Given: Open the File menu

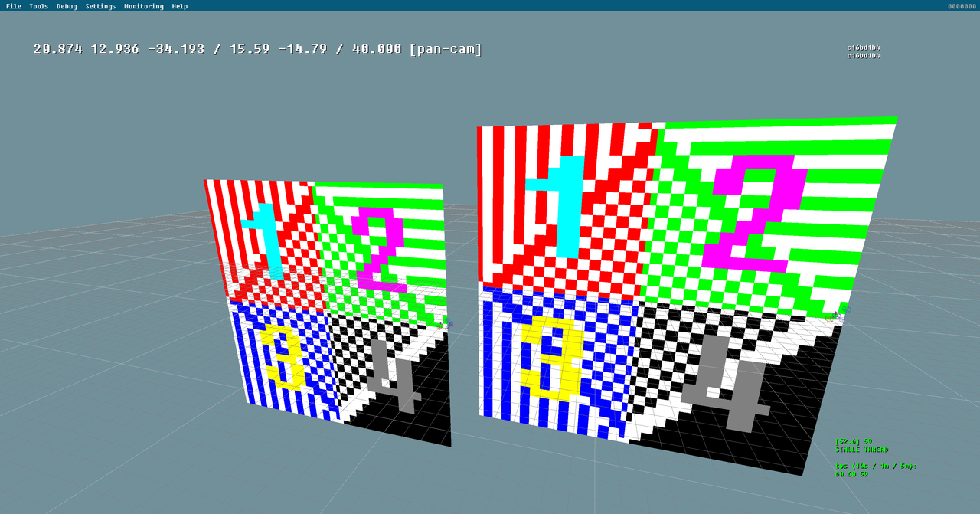Looking at the screenshot, I should [14, 6].
